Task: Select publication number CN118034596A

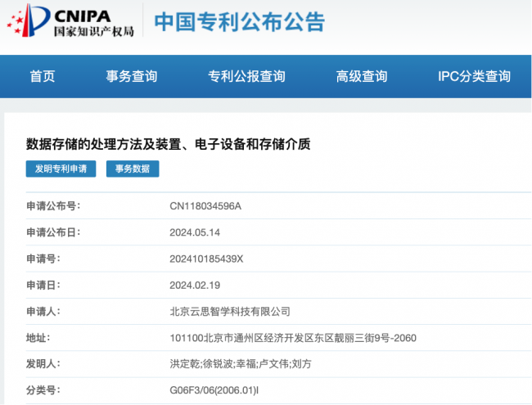Action: [205, 206]
